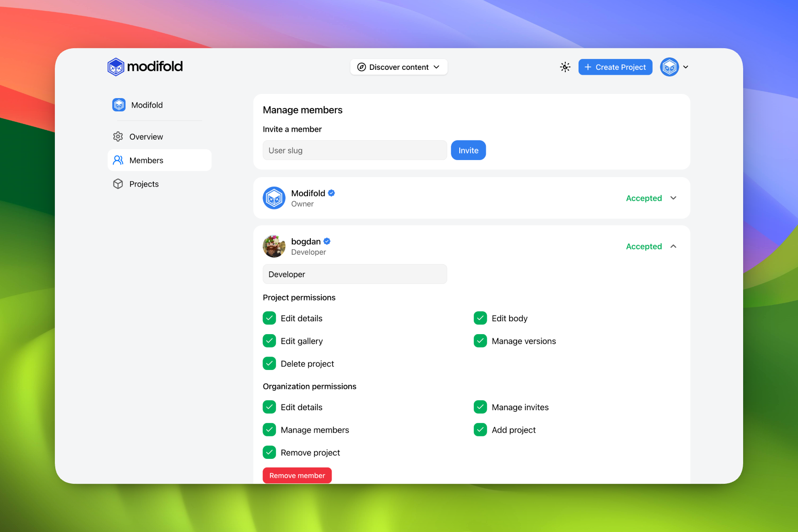Click bogdan's profile picture
The height and width of the screenshot is (532, 798).
[x=274, y=246]
